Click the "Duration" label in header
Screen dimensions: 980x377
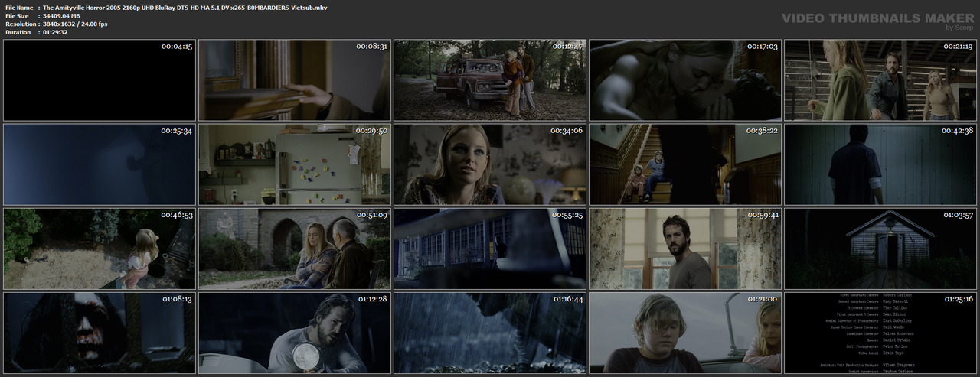pos(18,32)
